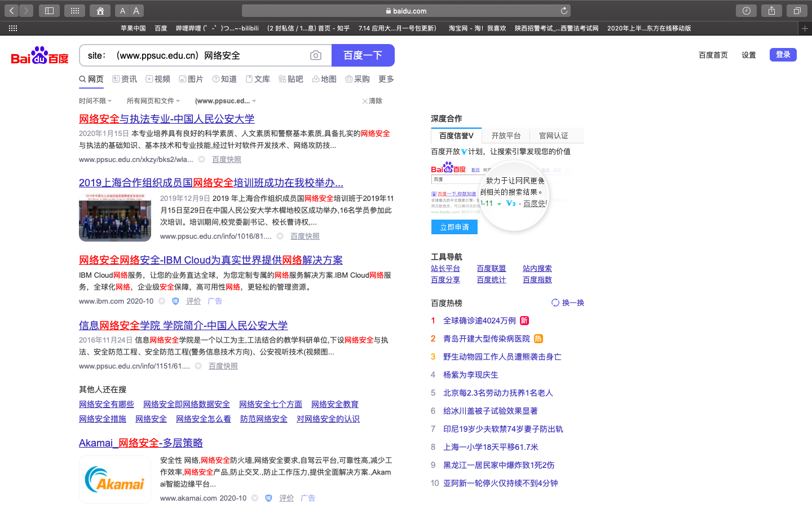Open 苹果中国 bookmark
Viewport: 812px width, 508px height.
pyautogui.click(x=133, y=28)
